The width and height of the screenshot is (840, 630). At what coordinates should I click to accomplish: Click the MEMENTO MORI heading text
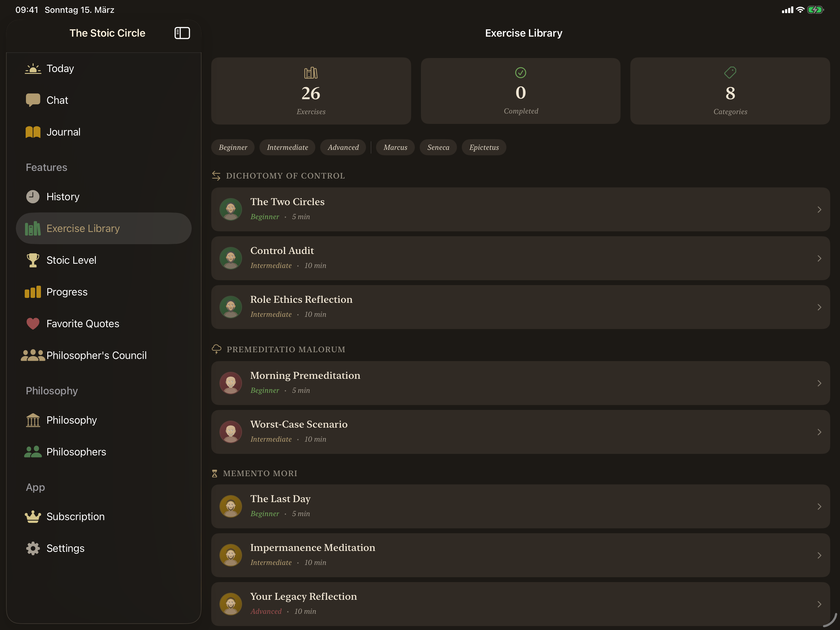[260, 473]
